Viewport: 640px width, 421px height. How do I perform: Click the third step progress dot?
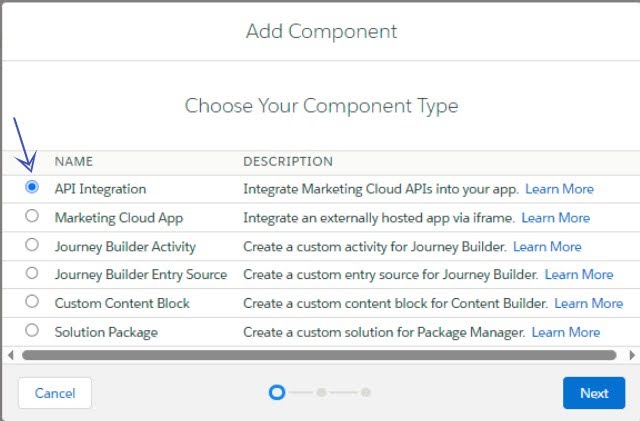[x=366, y=392]
